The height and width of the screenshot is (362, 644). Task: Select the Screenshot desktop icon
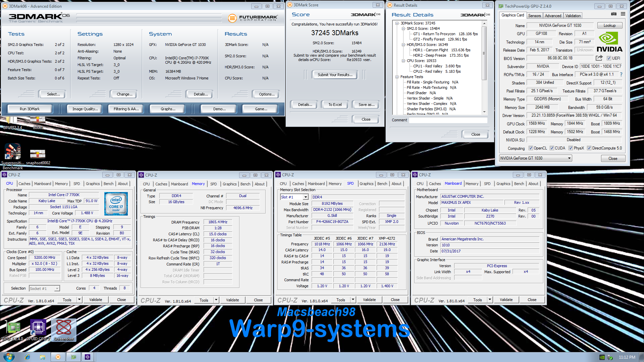click(x=64, y=330)
